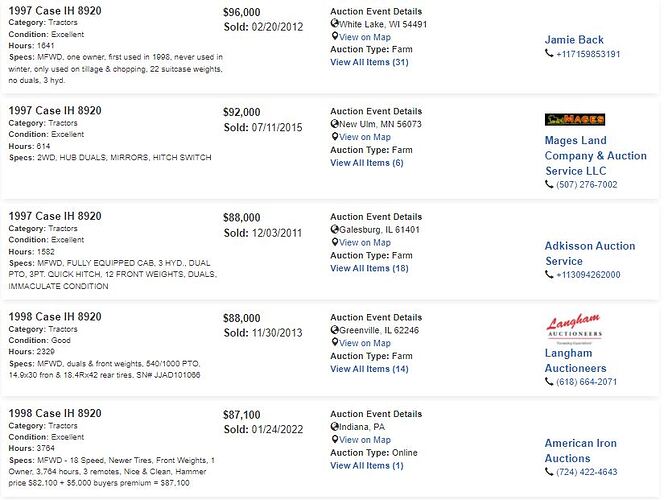Open Jamie Back auctioneer profile
Screen dimensions: 664x500
click(x=574, y=40)
